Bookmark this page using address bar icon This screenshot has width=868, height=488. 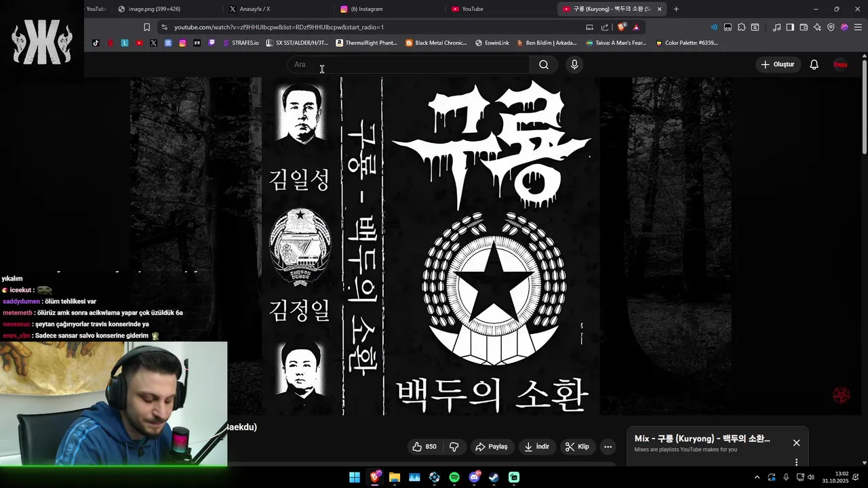click(x=146, y=27)
